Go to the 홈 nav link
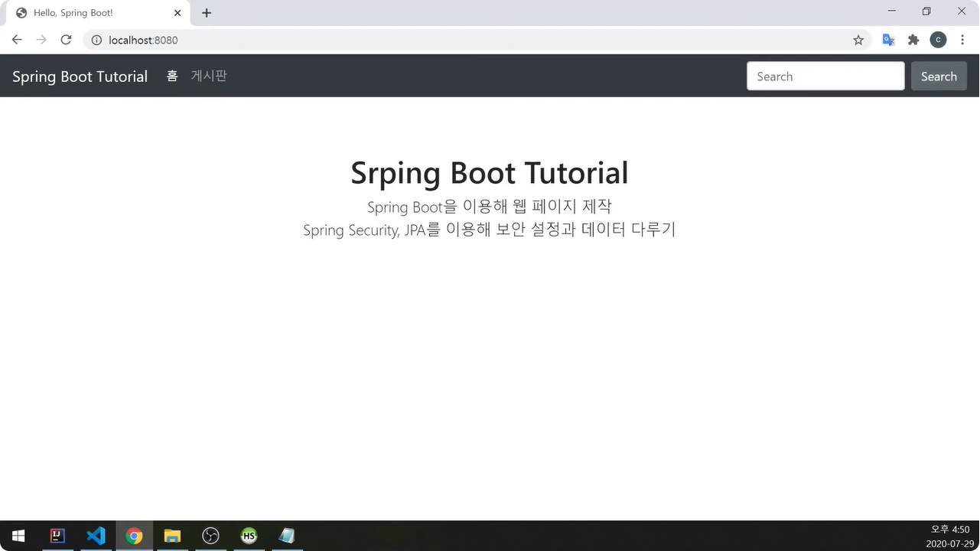Image resolution: width=980 pixels, height=551 pixels. (x=172, y=76)
